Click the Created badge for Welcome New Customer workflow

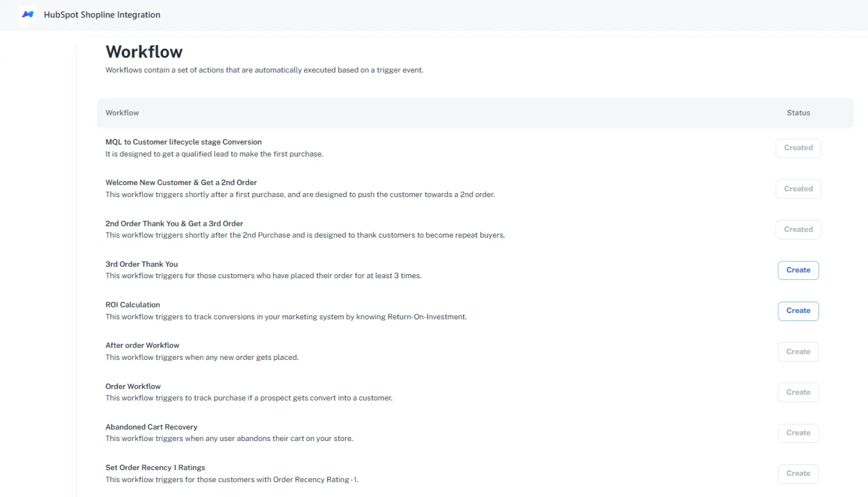click(x=798, y=189)
